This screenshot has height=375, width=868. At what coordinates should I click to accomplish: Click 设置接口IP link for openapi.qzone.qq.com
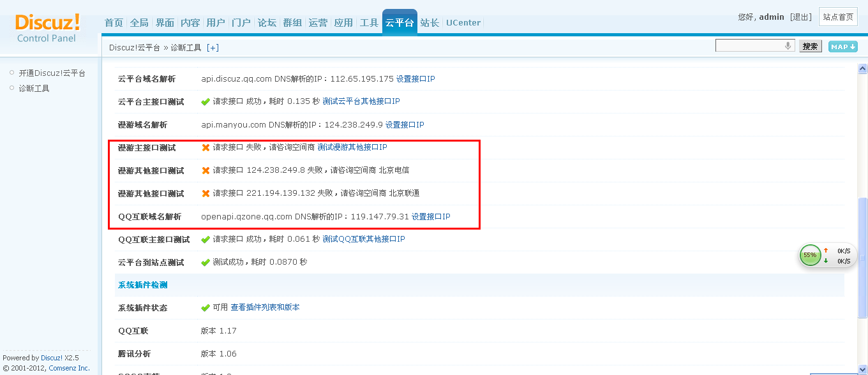click(431, 217)
